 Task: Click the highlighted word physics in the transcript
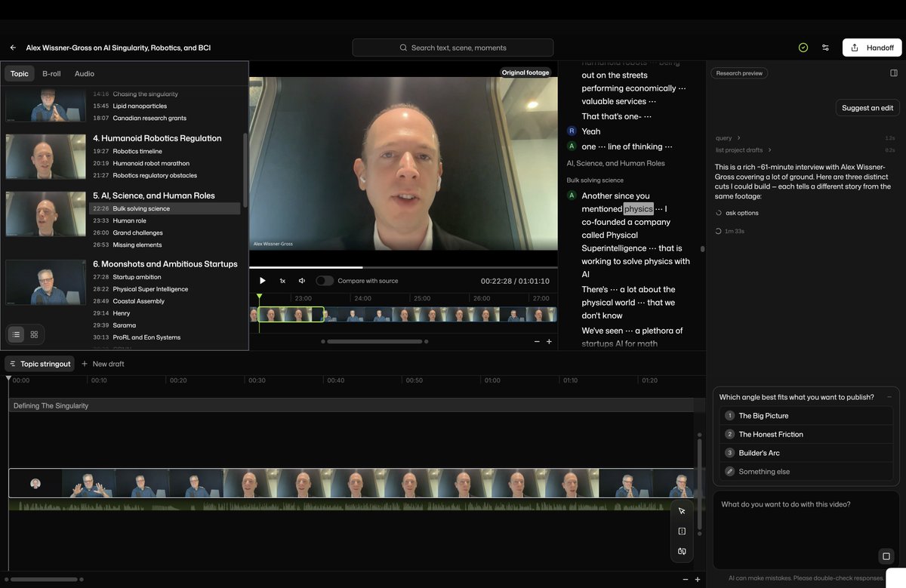[638, 209]
